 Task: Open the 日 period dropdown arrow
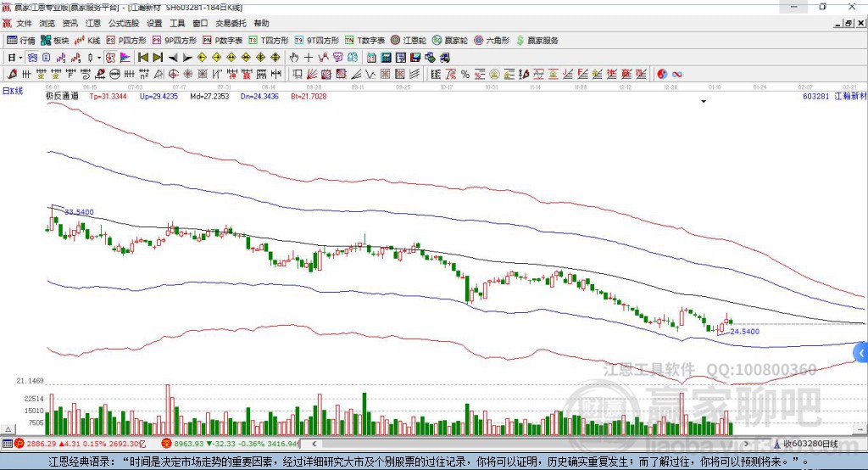pyautogui.click(x=20, y=58)
